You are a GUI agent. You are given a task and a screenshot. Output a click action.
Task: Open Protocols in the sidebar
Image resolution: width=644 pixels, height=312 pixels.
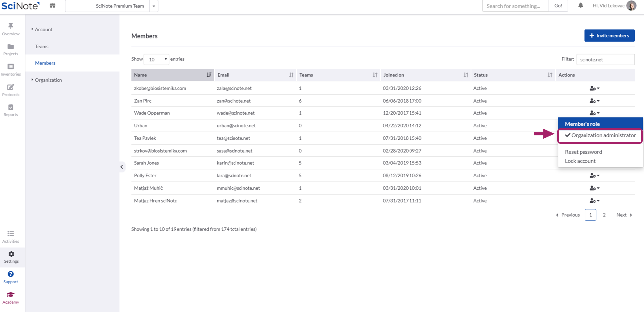[11, 90]
